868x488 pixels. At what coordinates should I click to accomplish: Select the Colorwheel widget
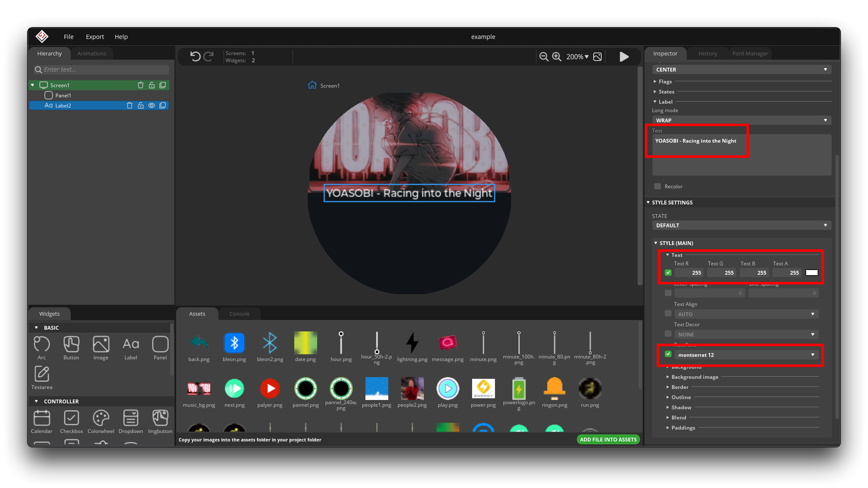pyautogui.click(x=101, y=422)
